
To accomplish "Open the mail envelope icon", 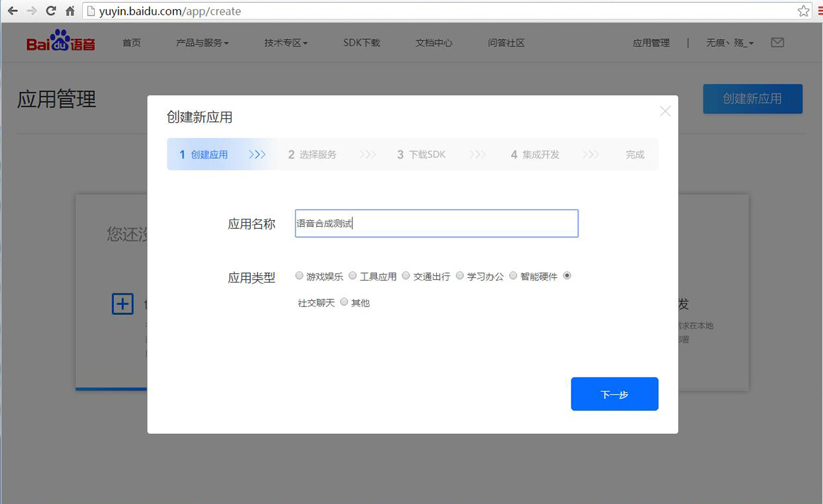I will pos(777,42).
